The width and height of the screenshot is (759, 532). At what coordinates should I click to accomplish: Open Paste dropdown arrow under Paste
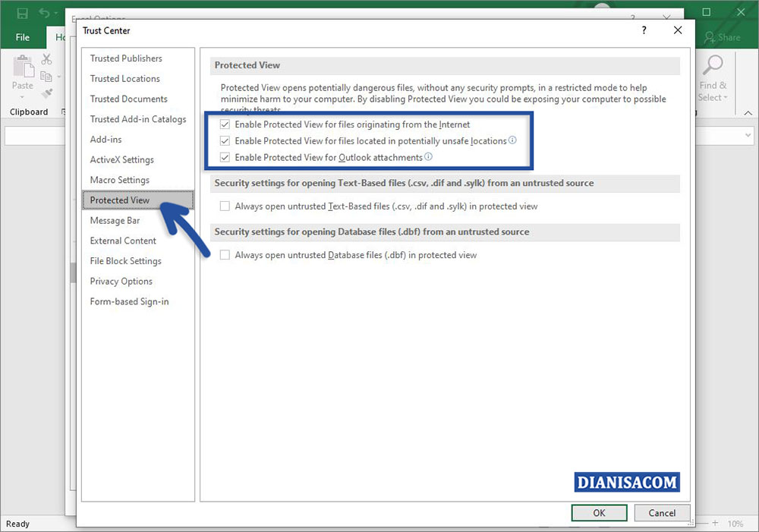tap(22, 97)
